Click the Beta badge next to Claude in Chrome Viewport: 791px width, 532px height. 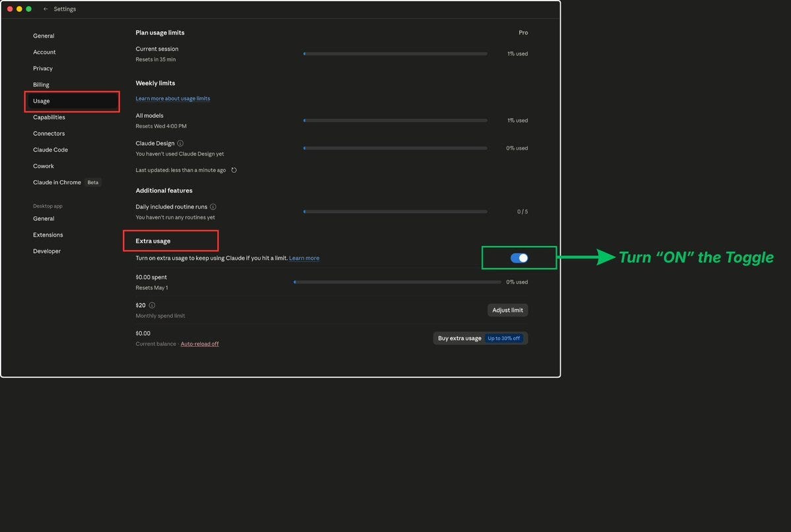(x=93, y=183)
